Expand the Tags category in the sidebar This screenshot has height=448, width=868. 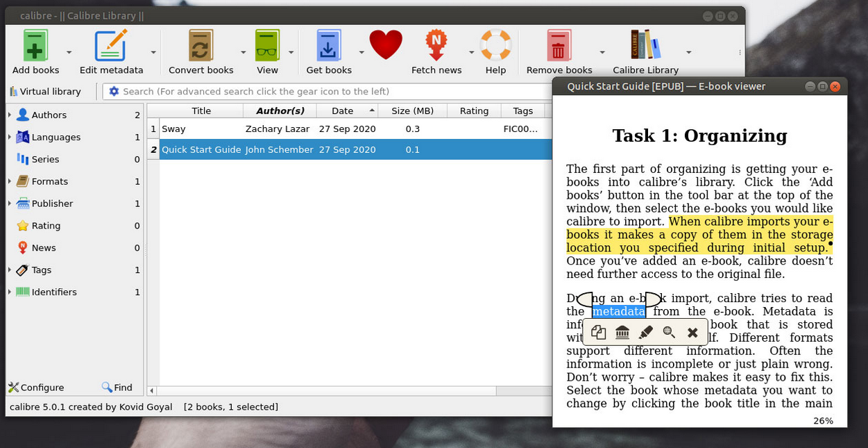10,270
